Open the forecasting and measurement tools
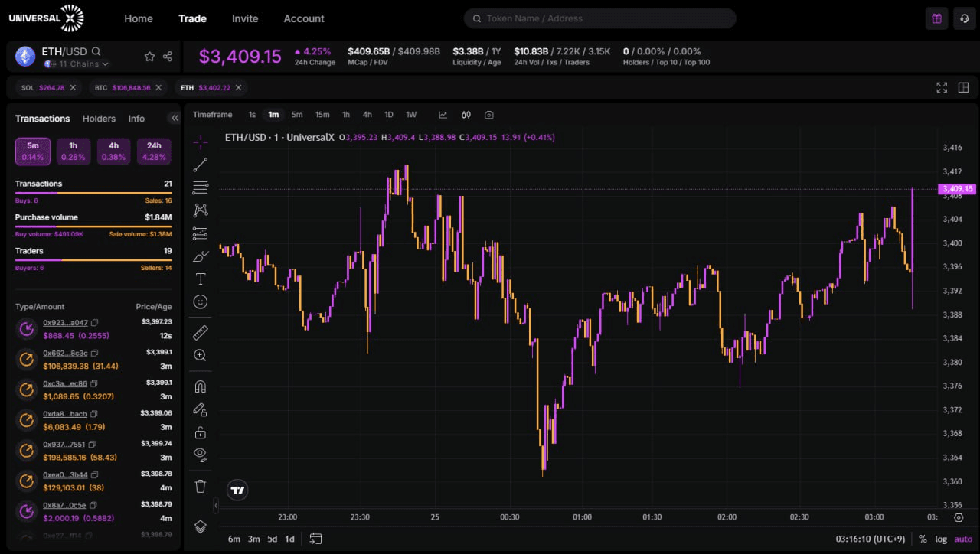 200,233
